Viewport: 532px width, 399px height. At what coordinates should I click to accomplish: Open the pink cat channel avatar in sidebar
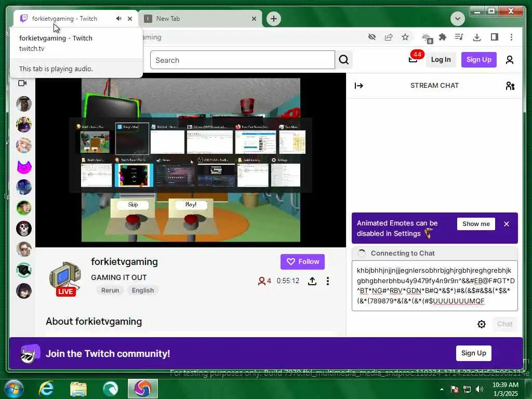click(x=24, y=167)
